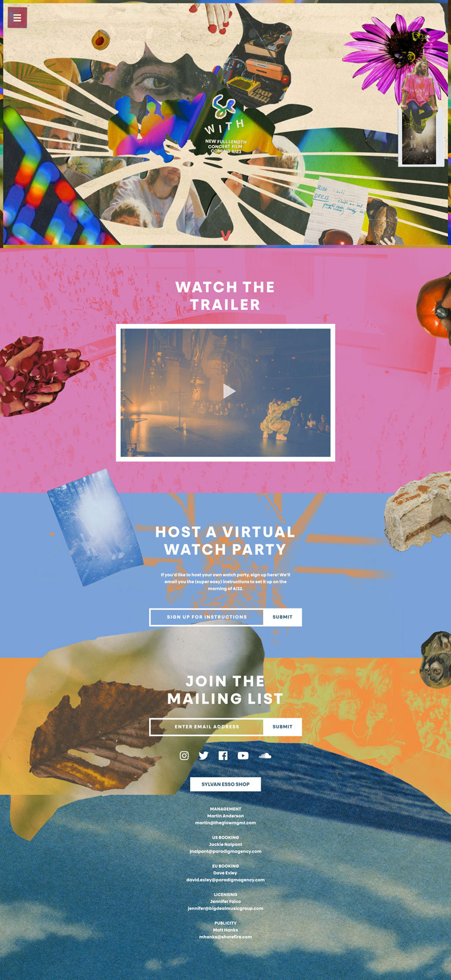Open the Twitter icon link
The height and width of the screenshot is (980, 451).
point(203,755)
